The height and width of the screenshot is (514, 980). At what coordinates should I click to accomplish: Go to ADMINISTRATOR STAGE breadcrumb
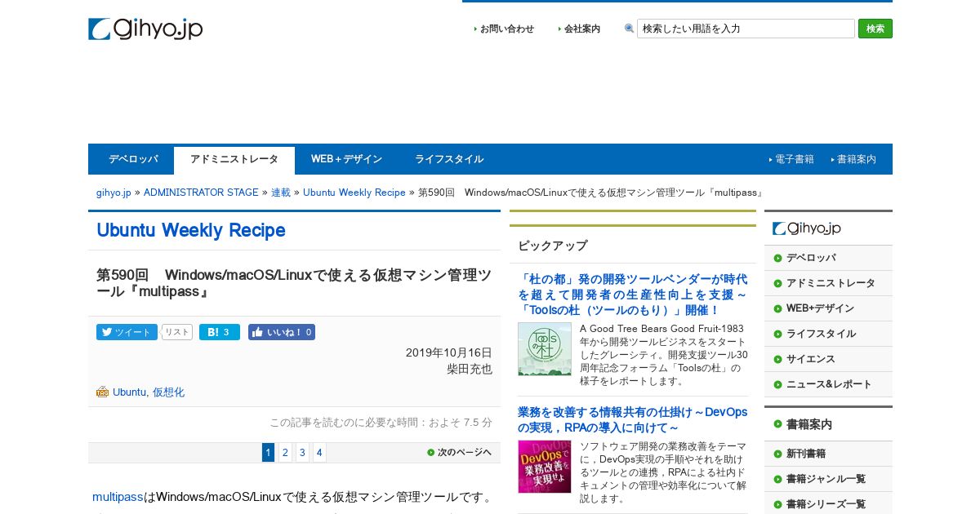tap(201, 193)
